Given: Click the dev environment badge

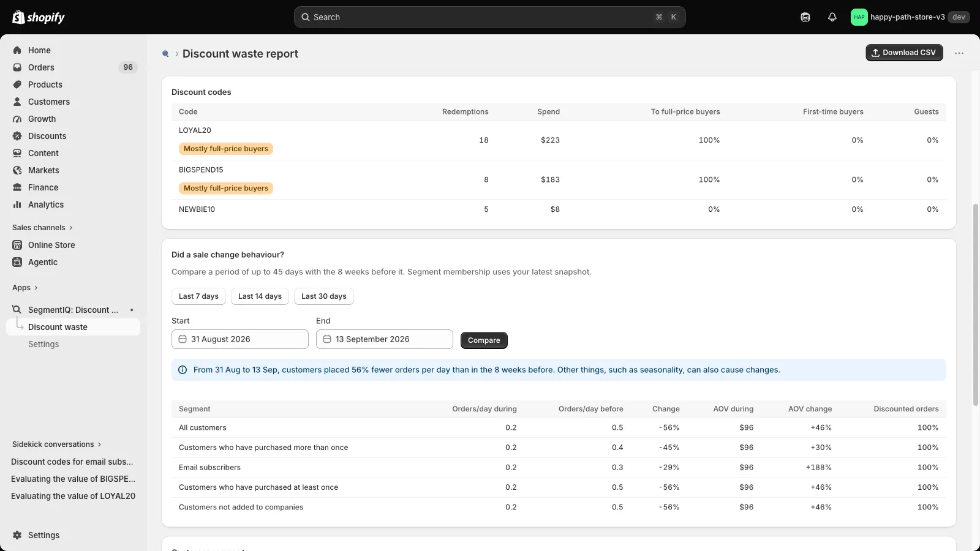Looking at the screenshot, I should 959,17.
